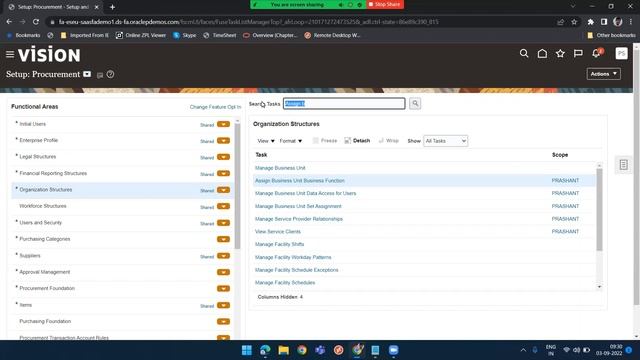Open the Windows Start menu
The height and width of the screenshot is (360, 640).
pos(247,350)
